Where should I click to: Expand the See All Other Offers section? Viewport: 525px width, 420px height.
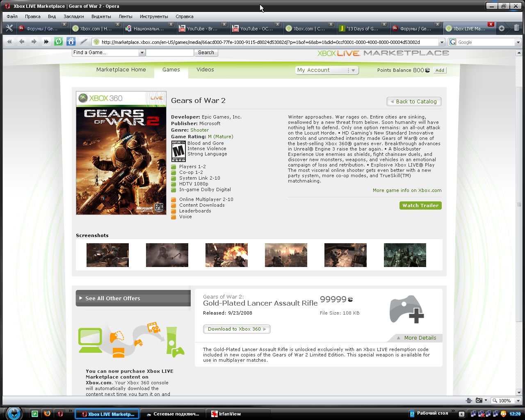coord(133,298)
